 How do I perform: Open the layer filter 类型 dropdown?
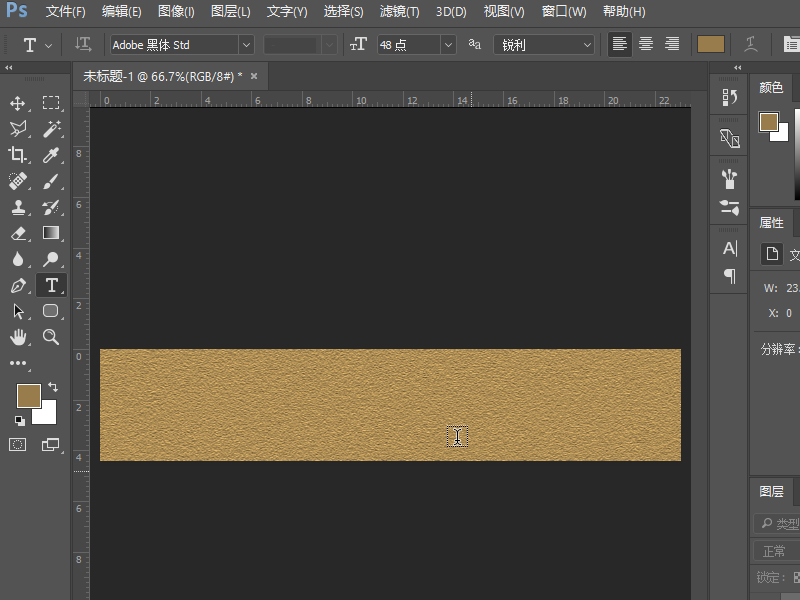click(x=777, y=523)
